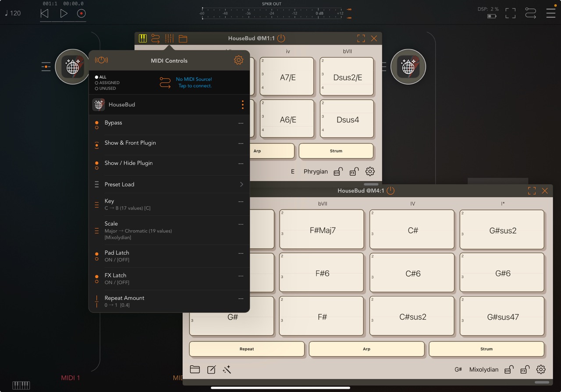Viewport: 561px width, 392px height.
Task: Click magic wand icon in M4:1
Action: (x=227, y=370)
